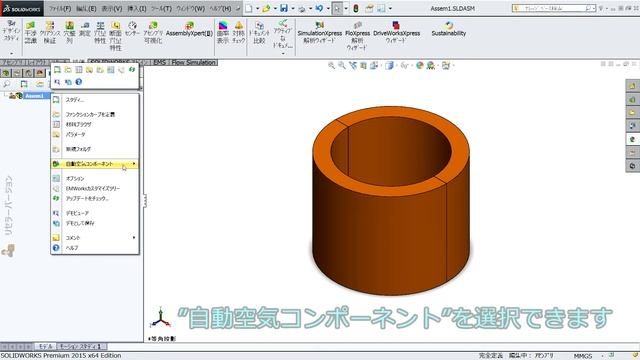
Task: Click the help question icon in floating toolbar
Action: point(79,82)
